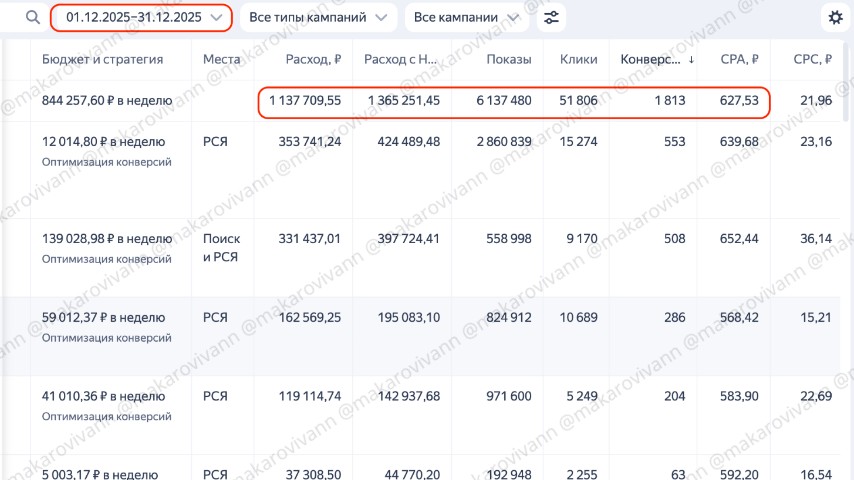Open the 139 028,98 ₽ в неделю budget

point(107,238)
